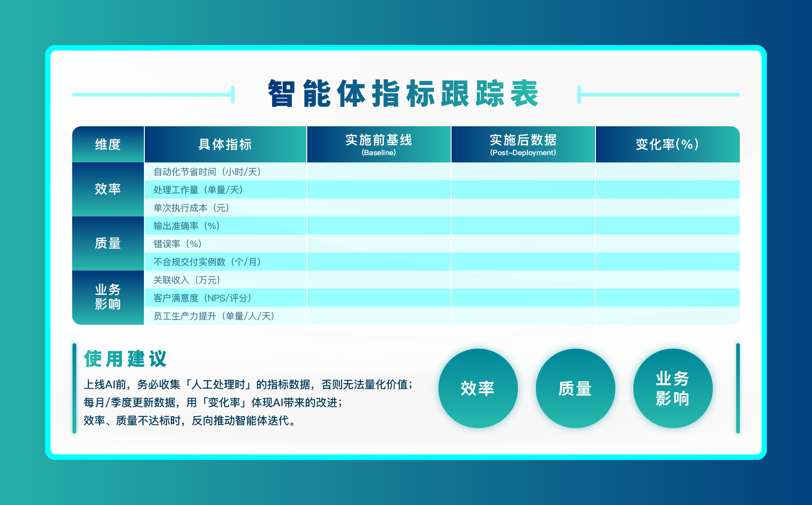Select row 输出准确率（%）

point(442,225)
